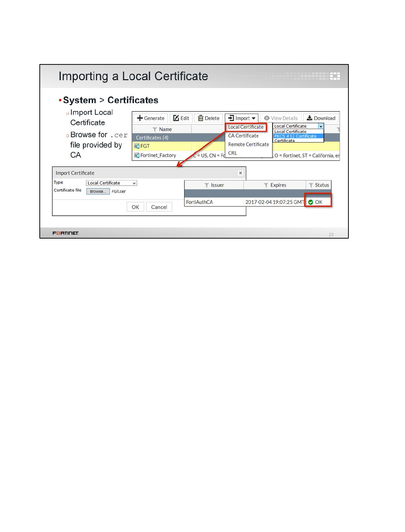Open the certificate-type combo box arrow

coord(321,126)
